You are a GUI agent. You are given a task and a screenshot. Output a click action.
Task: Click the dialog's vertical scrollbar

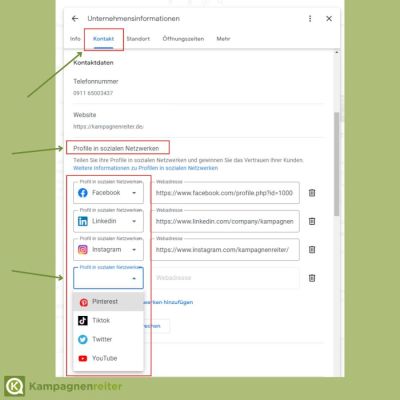point(337,163)
